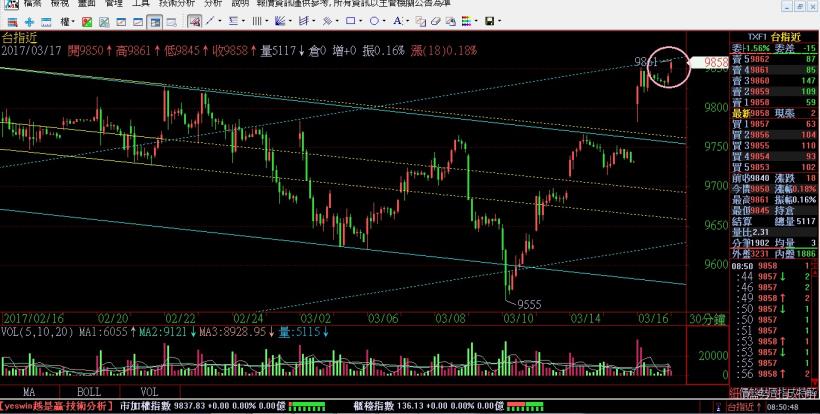Click the save floppy disk icon

[x=489, y=21]
